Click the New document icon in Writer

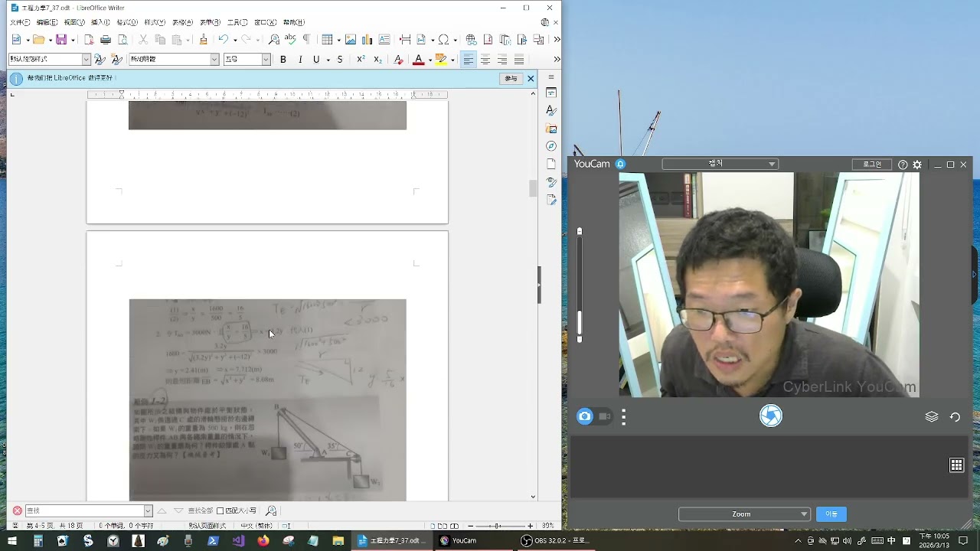pos(17,40)
